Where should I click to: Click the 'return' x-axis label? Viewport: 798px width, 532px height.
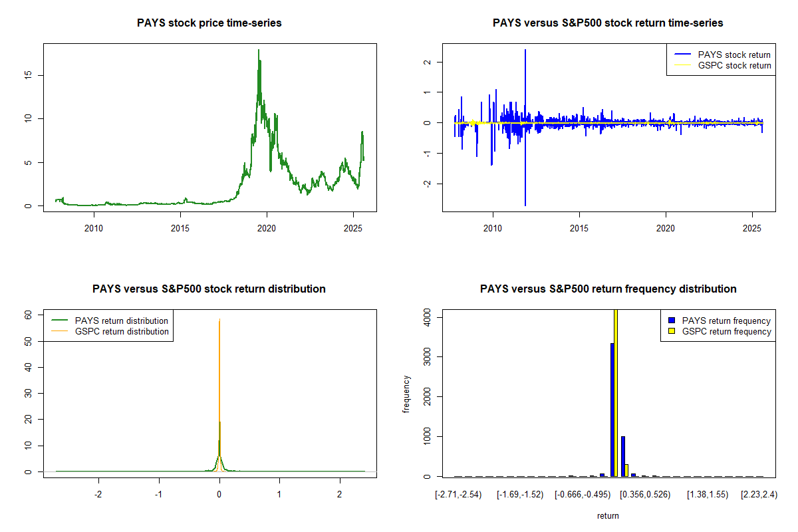tap(608, 515)
